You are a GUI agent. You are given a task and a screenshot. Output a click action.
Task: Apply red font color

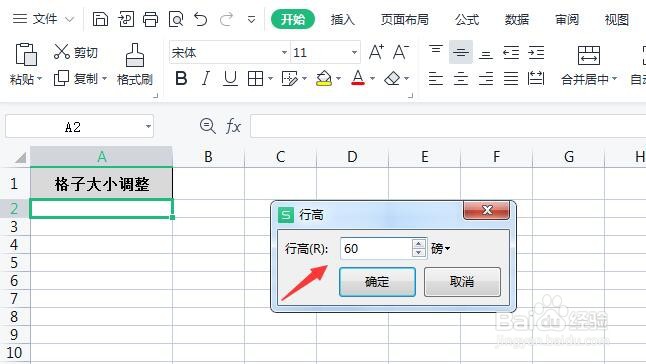coord(358,78)
